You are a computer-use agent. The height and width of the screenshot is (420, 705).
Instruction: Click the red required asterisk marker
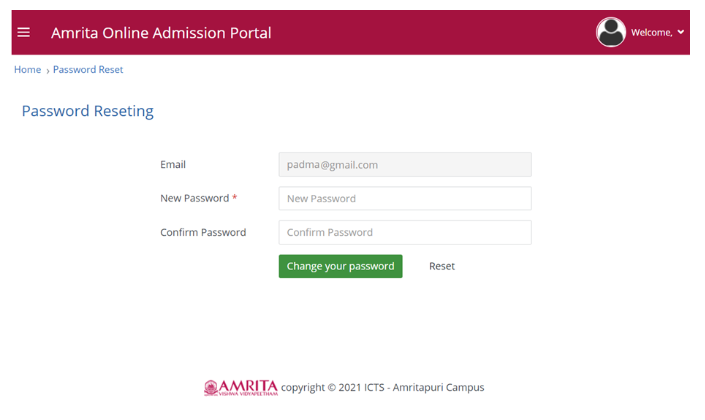tap(235, 198)
